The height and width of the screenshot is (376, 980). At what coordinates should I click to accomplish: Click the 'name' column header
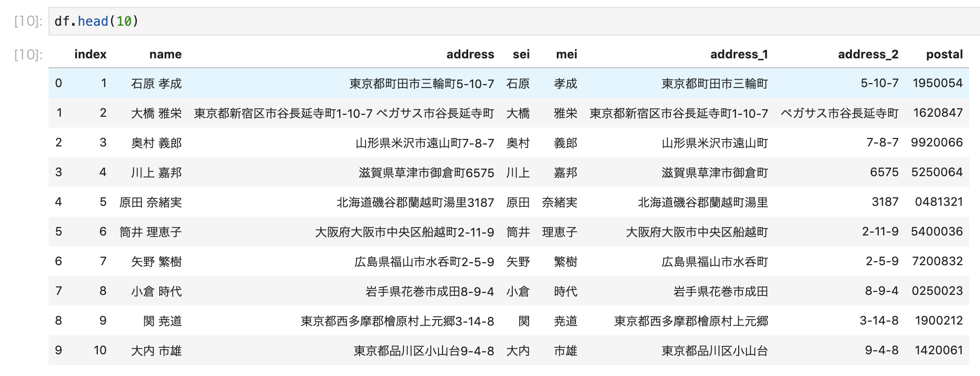click(x=166, y=54)
